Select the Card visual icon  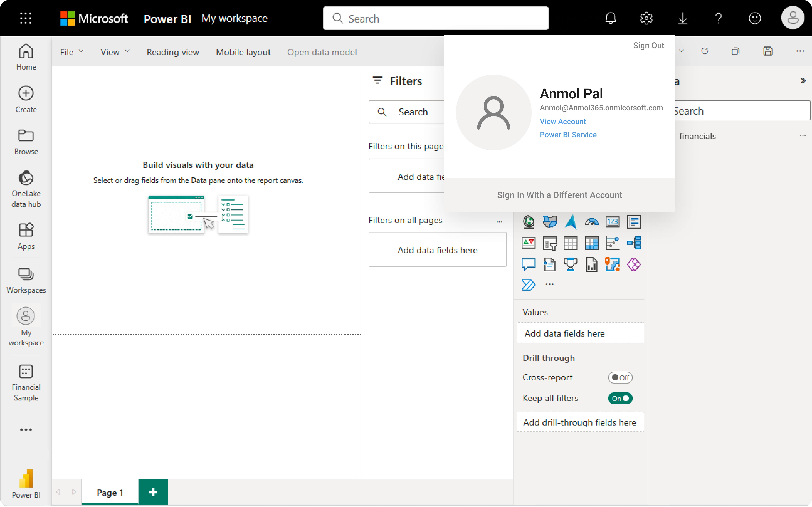pyautogui.click(x=612, y=222)
